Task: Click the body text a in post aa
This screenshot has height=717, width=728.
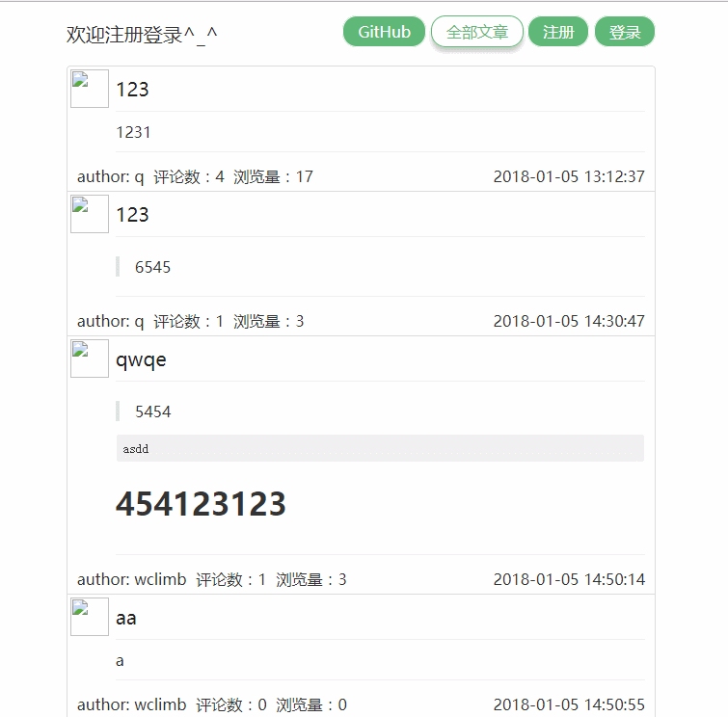Action: tap(120, 660)
